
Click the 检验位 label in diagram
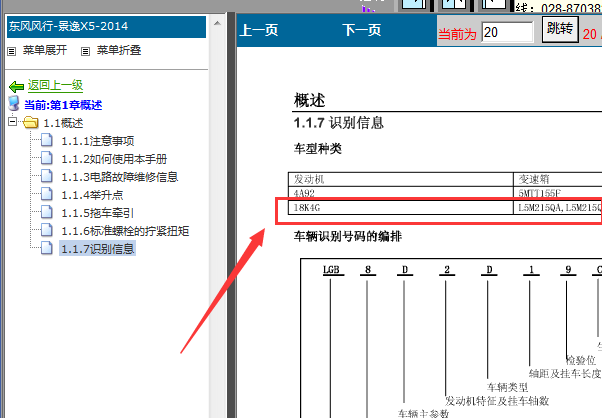point(580,360)
